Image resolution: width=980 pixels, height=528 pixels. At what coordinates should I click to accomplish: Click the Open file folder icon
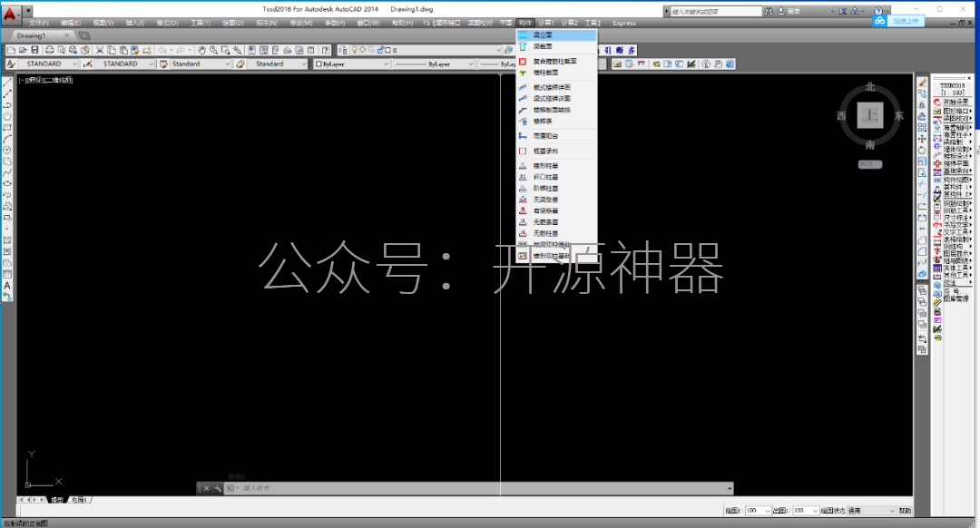point(23,50)
